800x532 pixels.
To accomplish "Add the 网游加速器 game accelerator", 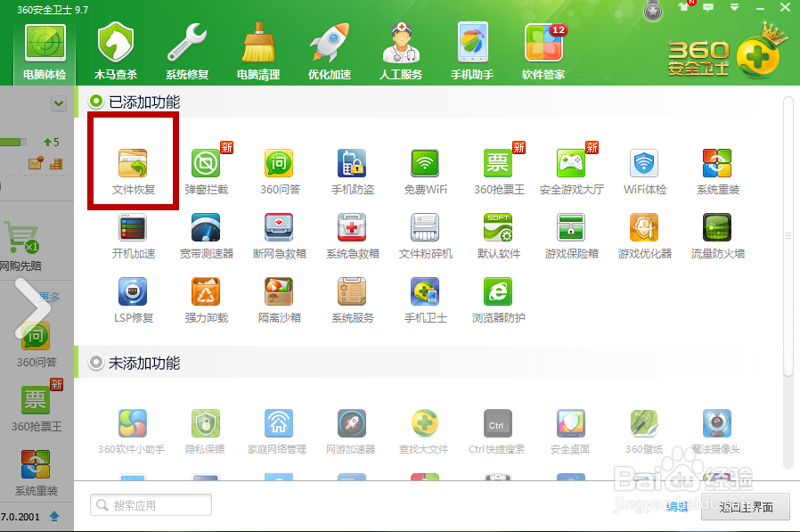I will [352, 432].
